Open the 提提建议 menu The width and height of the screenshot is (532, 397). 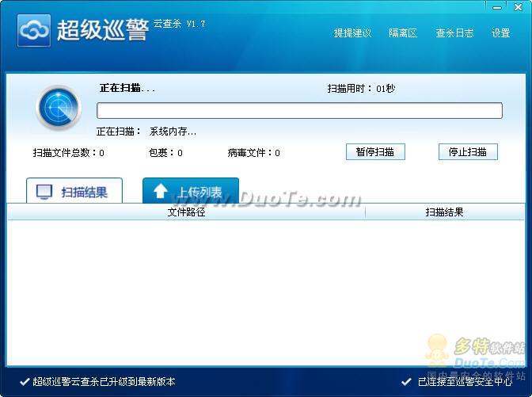click(x=352, y=33)
